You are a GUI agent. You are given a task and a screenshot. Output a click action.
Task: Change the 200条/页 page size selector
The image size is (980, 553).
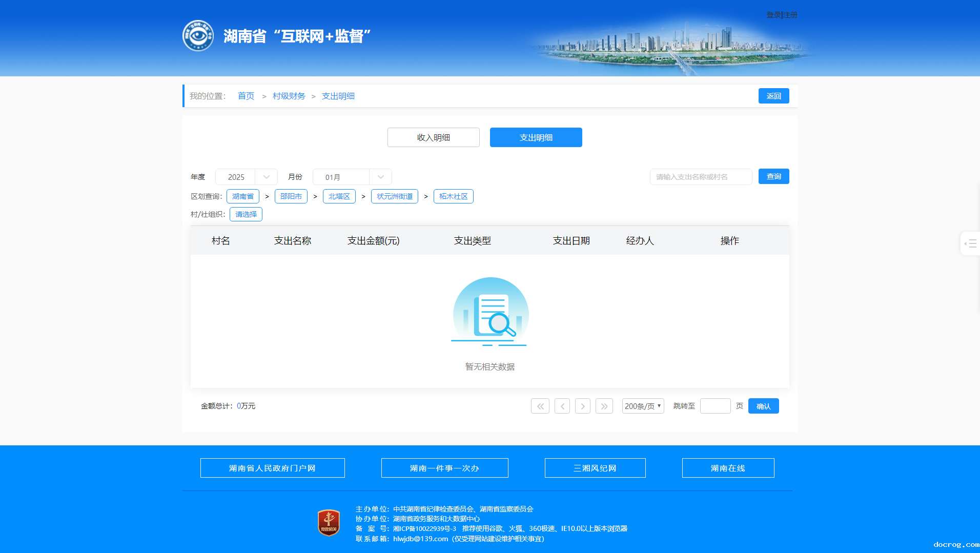click(x=643, y=406)
